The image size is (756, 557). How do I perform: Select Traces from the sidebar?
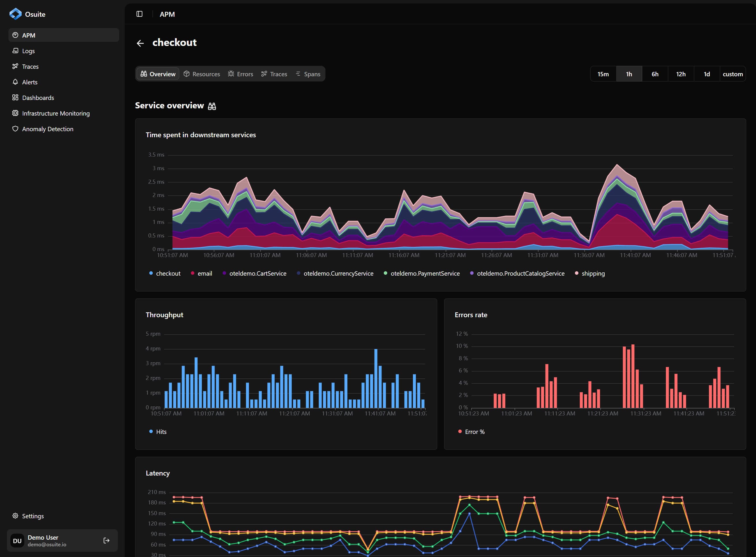(x=30, y=66)
